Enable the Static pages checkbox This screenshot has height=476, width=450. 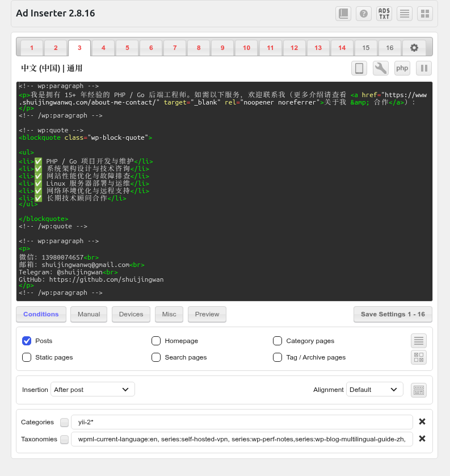(x=27, y=357)
